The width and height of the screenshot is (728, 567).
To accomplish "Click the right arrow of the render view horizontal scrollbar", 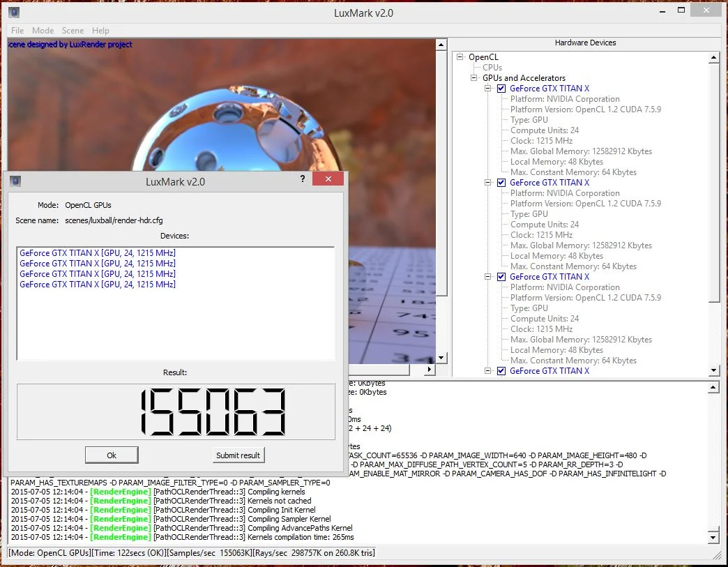I will point(429,369).
